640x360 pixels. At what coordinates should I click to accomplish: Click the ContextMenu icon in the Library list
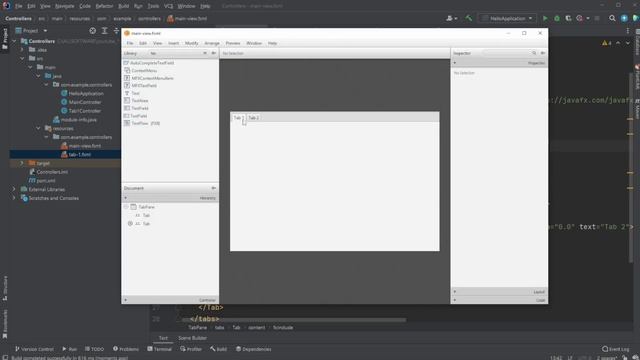coord(127,71)
